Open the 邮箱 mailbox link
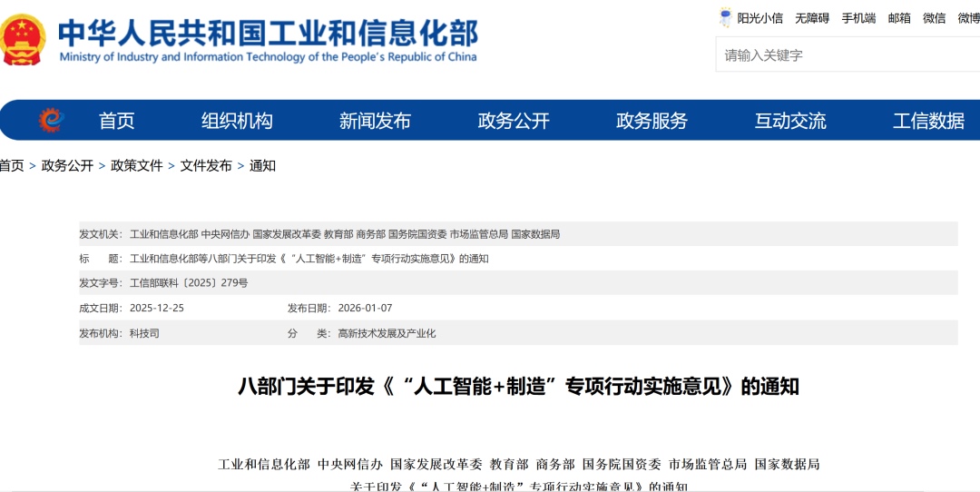The height and width of the screenshot is (492, 980). click(x=899, y=18)
